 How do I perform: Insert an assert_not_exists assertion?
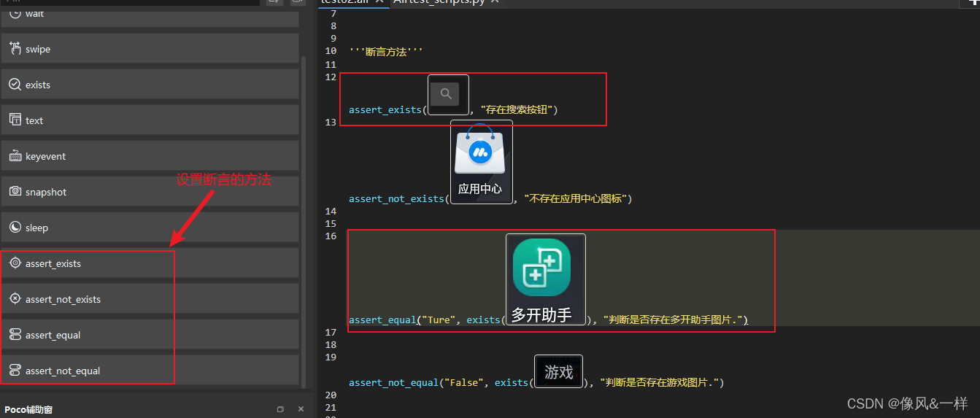[150, 299]
